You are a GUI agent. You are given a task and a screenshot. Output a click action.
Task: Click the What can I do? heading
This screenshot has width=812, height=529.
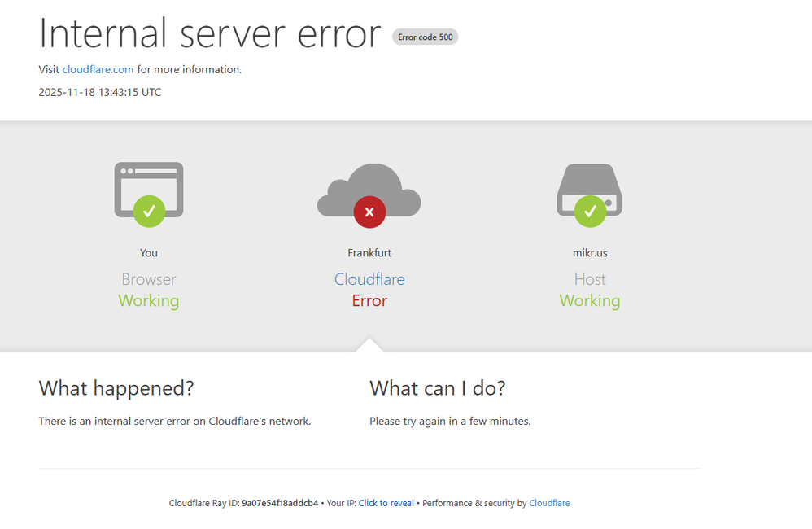[438, 388]
